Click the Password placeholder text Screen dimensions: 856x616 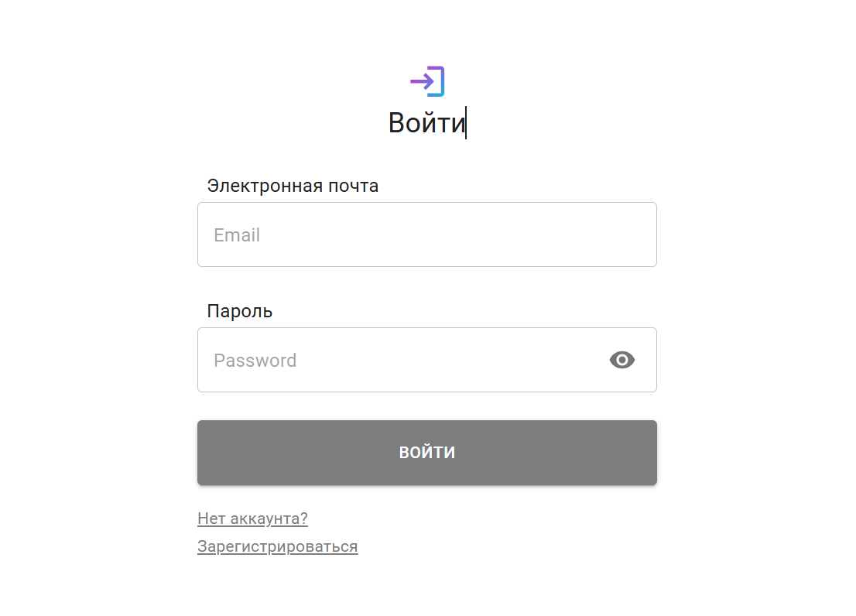(x=255, y=360)
